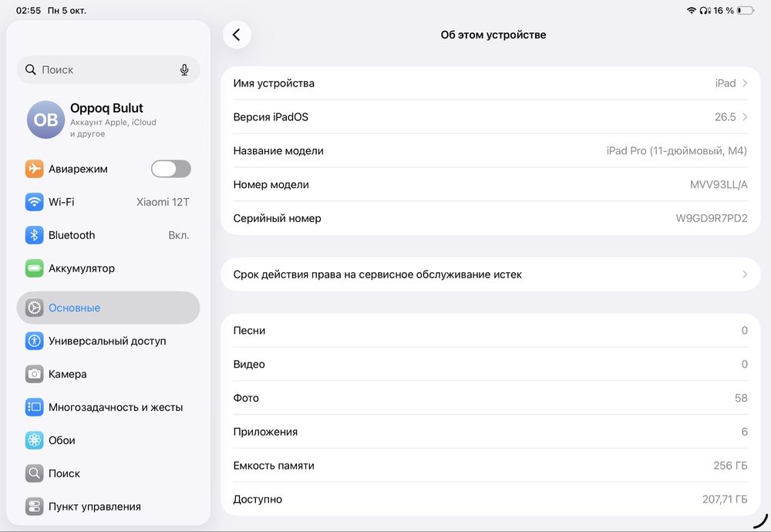
Task: Tap the battery indicator in status bar
Action: pyautogui.click(x=746, y=10)
